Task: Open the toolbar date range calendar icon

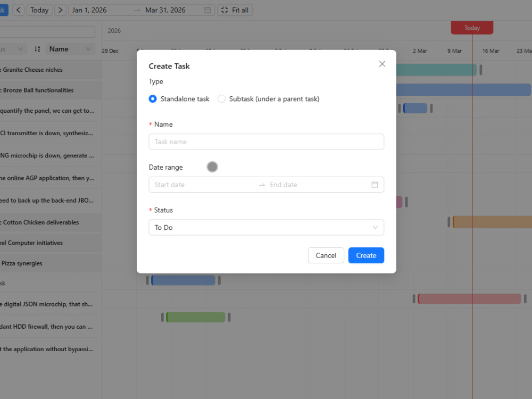Action: 207,10
